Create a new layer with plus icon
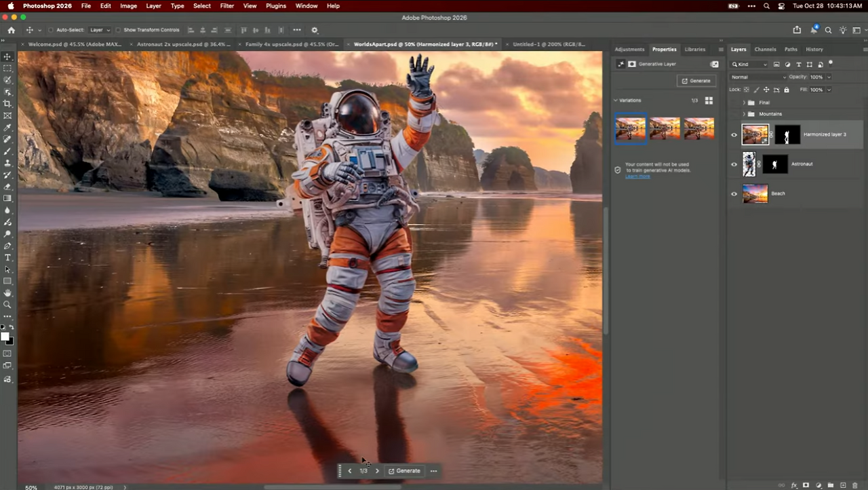868x490 pixels. [842, 485]
